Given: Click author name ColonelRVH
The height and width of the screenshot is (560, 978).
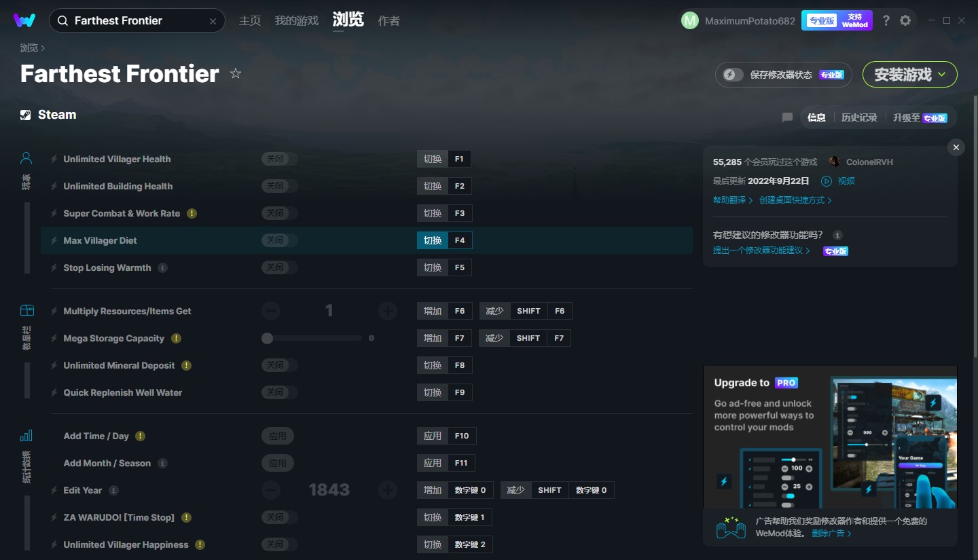Looking at the screenshot, I should [x=869, y=162].
